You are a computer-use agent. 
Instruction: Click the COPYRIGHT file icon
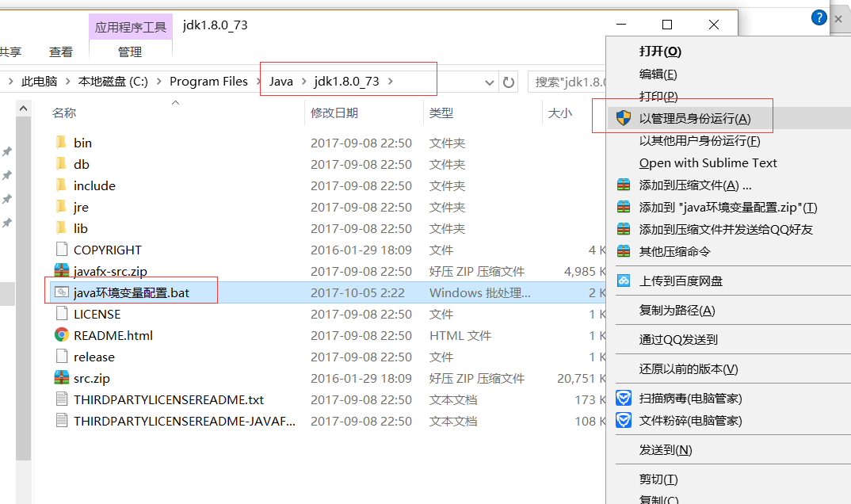tap(61, 250)
